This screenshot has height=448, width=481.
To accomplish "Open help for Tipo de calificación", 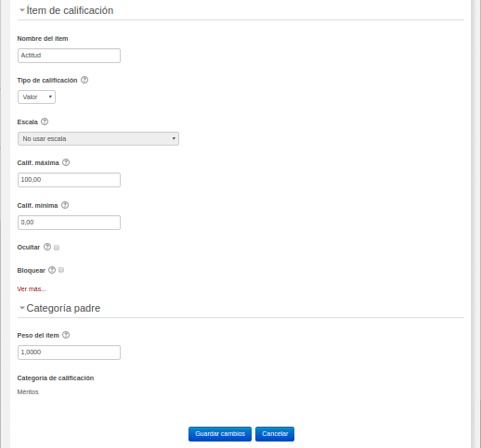I will point(84,80).
